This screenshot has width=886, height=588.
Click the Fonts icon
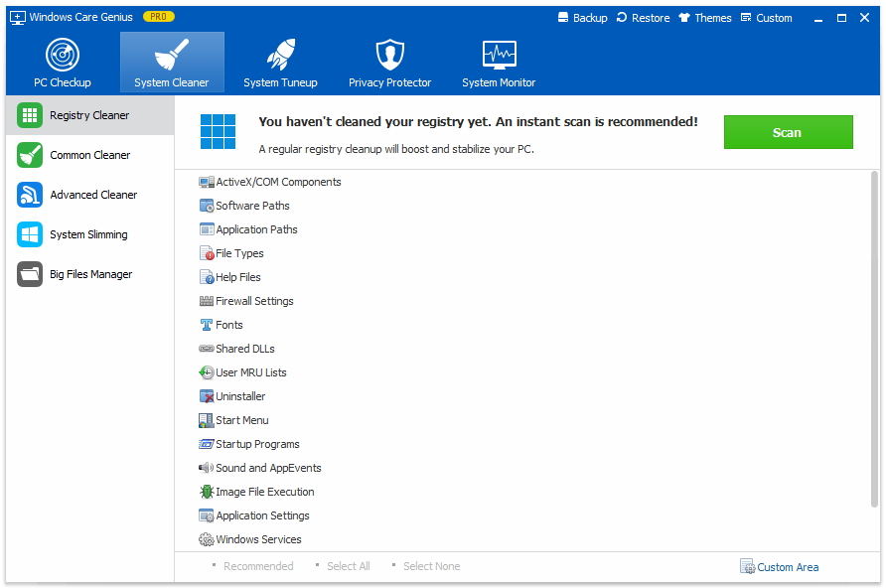(x=207, y=325)
